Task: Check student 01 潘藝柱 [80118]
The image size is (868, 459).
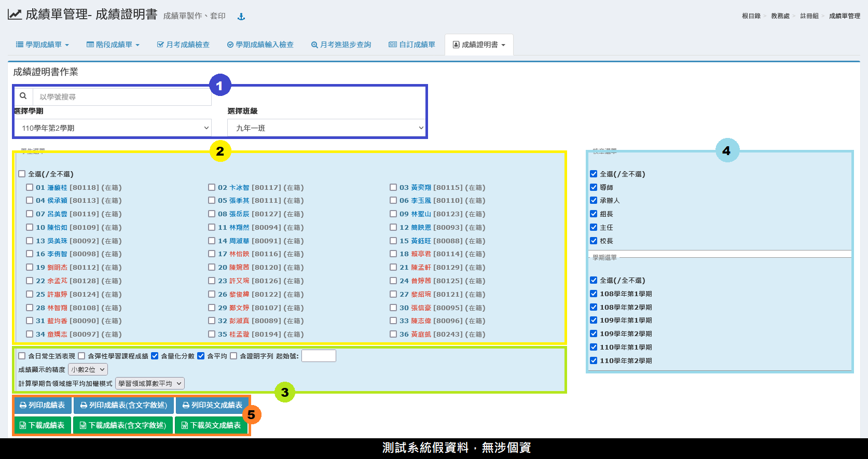Action: [30, 187]
